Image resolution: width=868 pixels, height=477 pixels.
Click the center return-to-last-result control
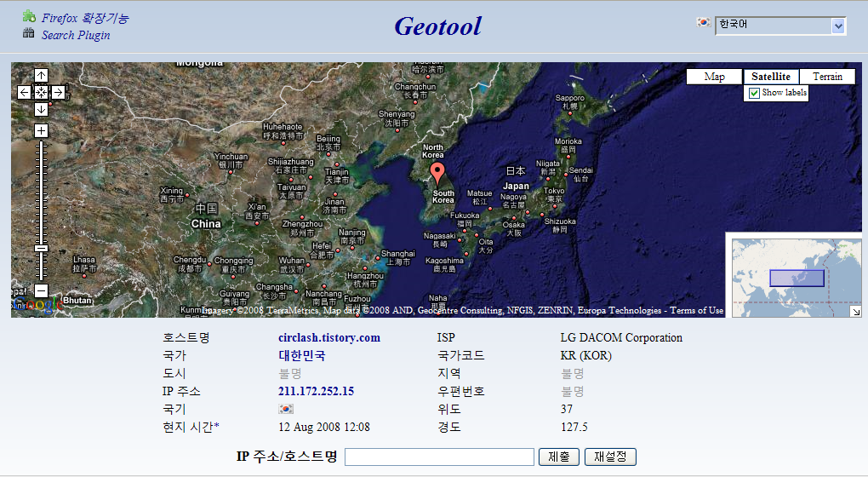[41, 92]
